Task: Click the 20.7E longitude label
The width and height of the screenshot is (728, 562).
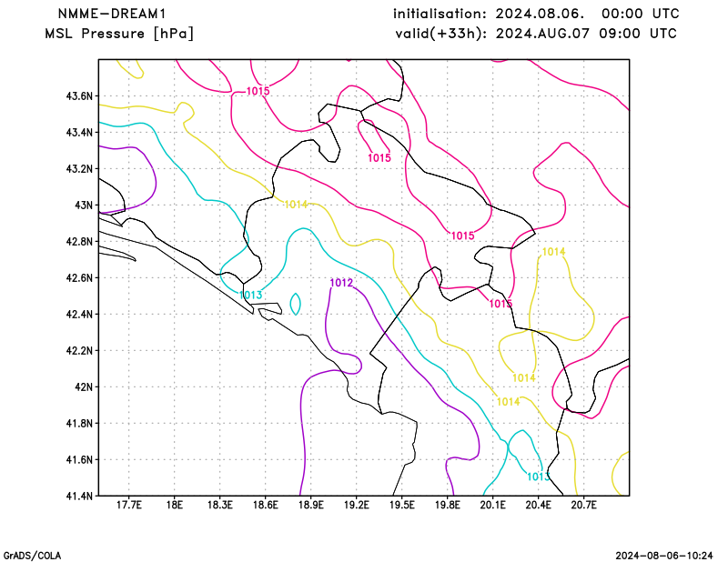Action: (584, 505)
